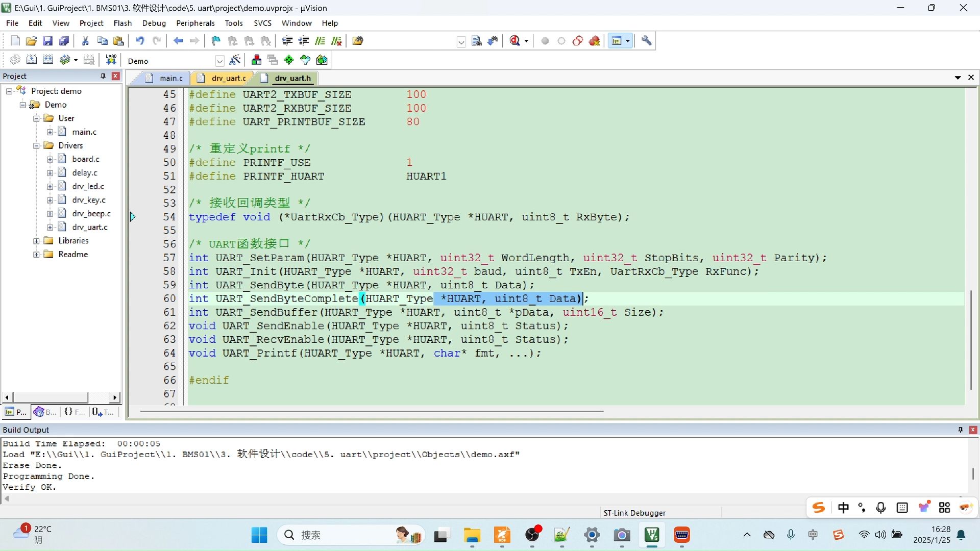980x551 pixels.
Task: Click the editor vertical scrollbar thumb
Action: [x=970, y=339]
